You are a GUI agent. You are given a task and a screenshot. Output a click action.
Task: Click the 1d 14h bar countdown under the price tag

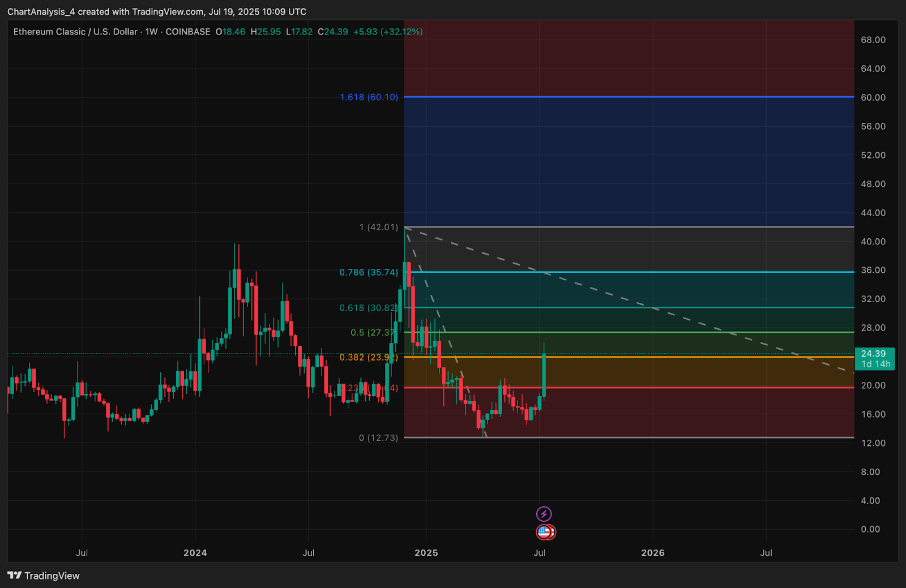point(876,364)
